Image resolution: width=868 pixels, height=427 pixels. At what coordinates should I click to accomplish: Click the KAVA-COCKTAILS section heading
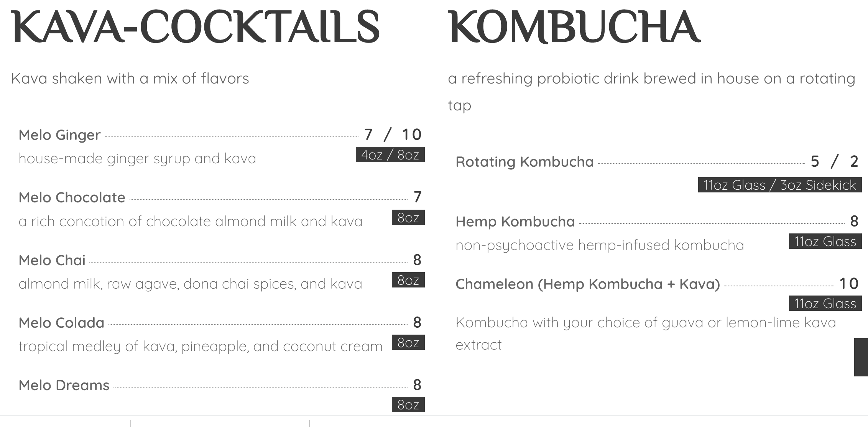coord(196,28)
